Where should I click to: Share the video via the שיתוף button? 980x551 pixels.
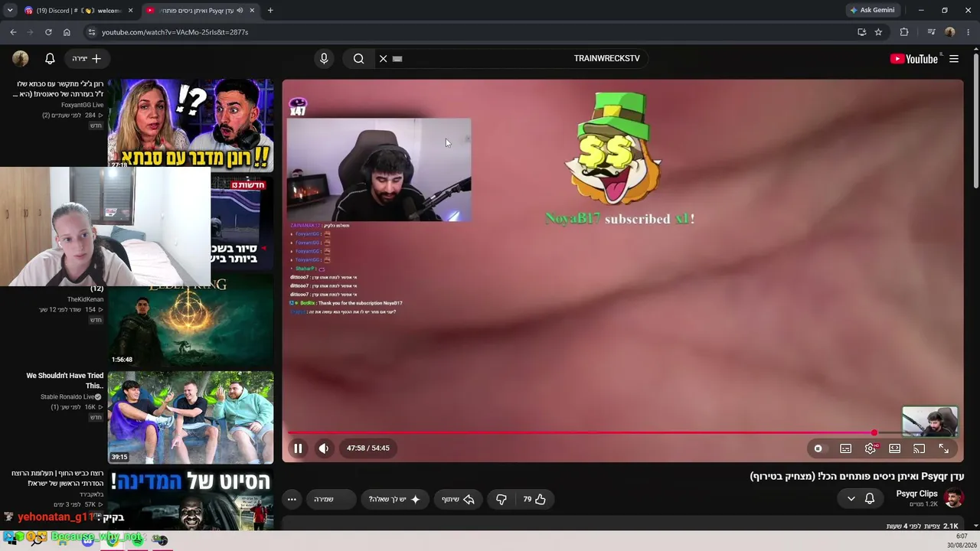(x=458, y=499)
